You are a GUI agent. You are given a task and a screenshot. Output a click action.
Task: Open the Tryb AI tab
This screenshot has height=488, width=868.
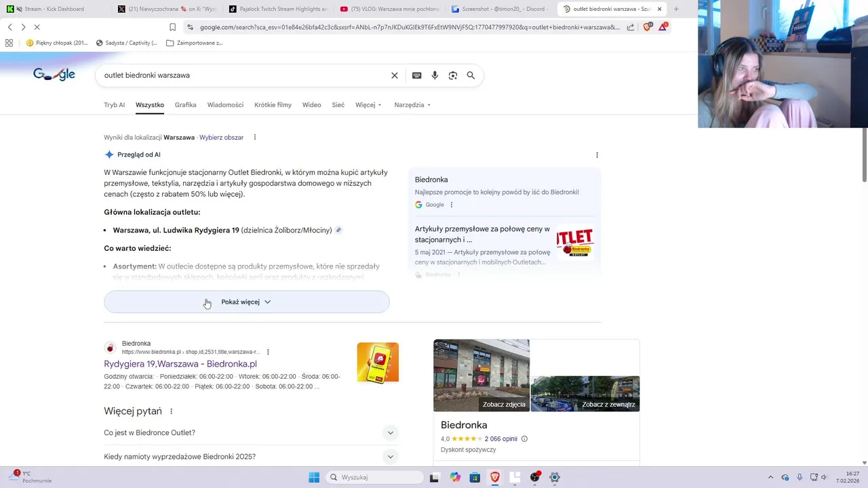coord(114,105)
